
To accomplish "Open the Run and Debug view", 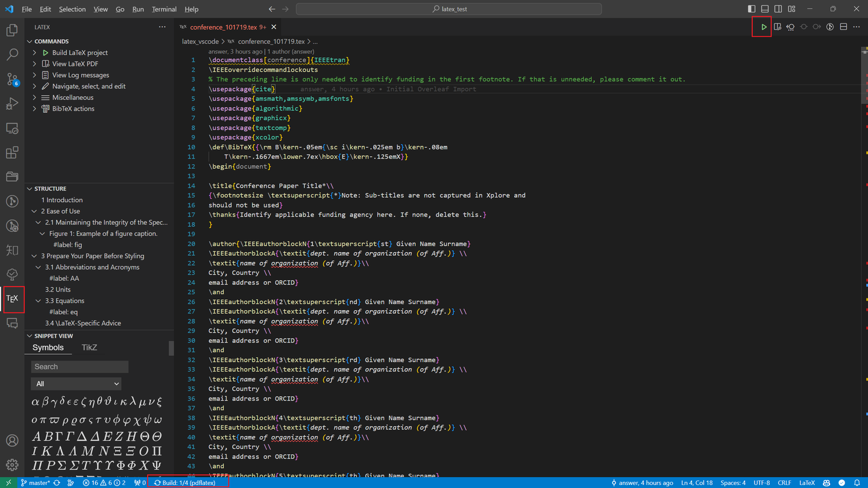I will 12,104.
